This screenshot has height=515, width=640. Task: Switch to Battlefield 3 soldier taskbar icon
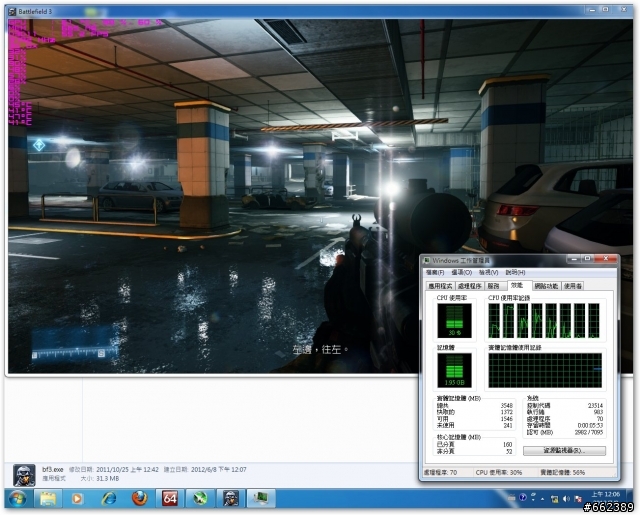coord(230,498)
